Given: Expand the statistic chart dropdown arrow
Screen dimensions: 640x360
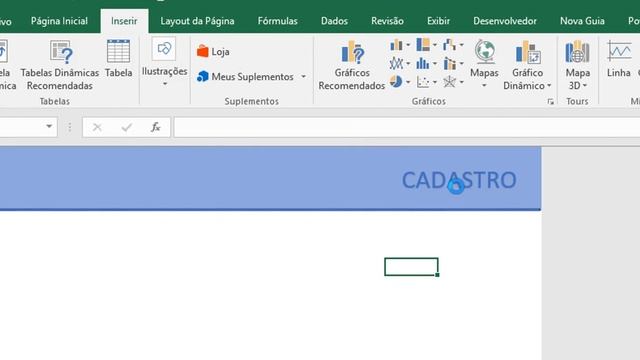Looking at the screenshot, I should pos(435,64).
